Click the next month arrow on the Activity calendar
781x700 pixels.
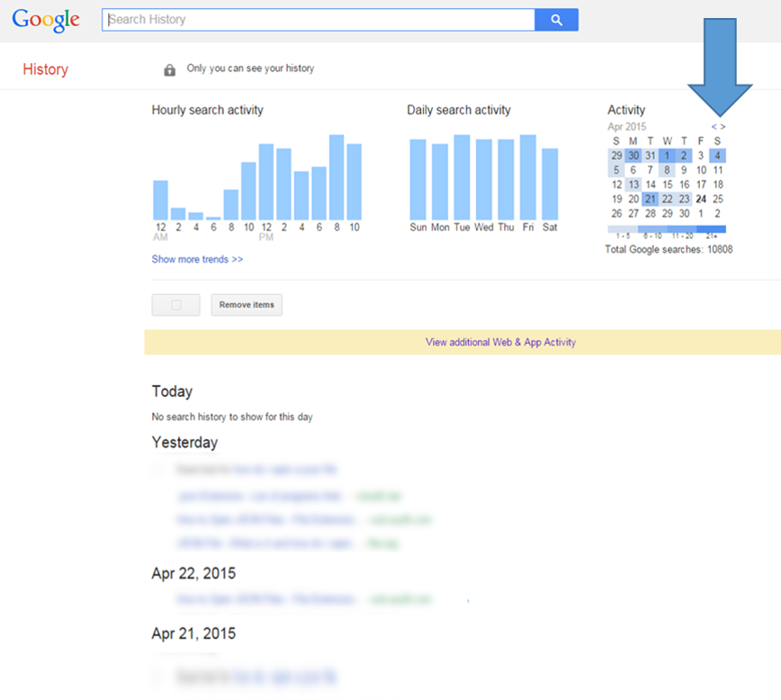coord(722,127)
